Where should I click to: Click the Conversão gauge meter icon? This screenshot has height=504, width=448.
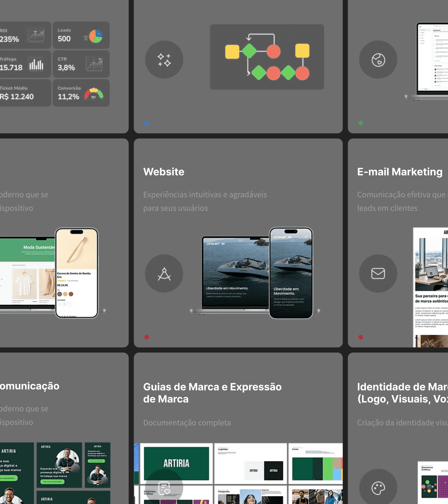94,94
